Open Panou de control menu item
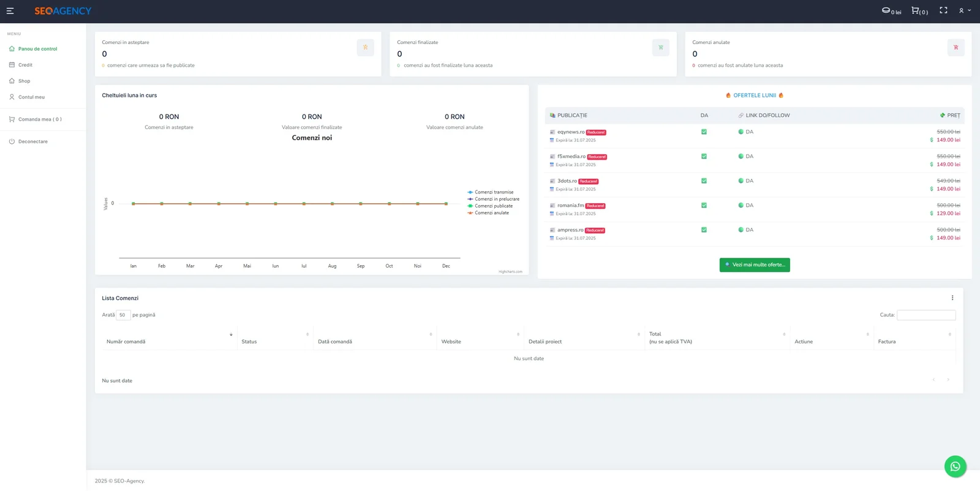This screenshot has height=491, width=980. (x=37, y=49)
